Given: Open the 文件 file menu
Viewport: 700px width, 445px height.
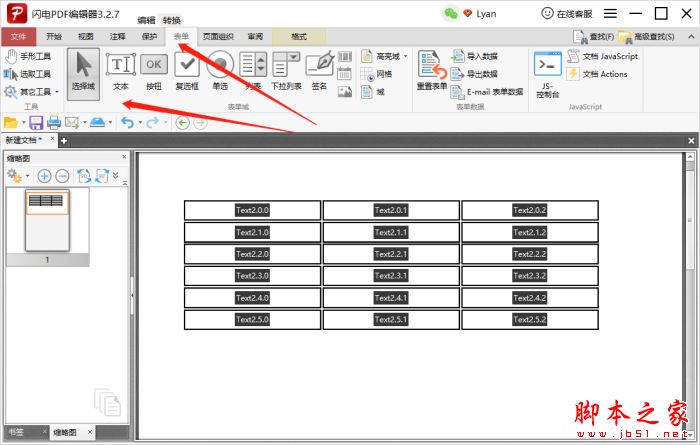Looking at the screenshot, I should 18,37.
